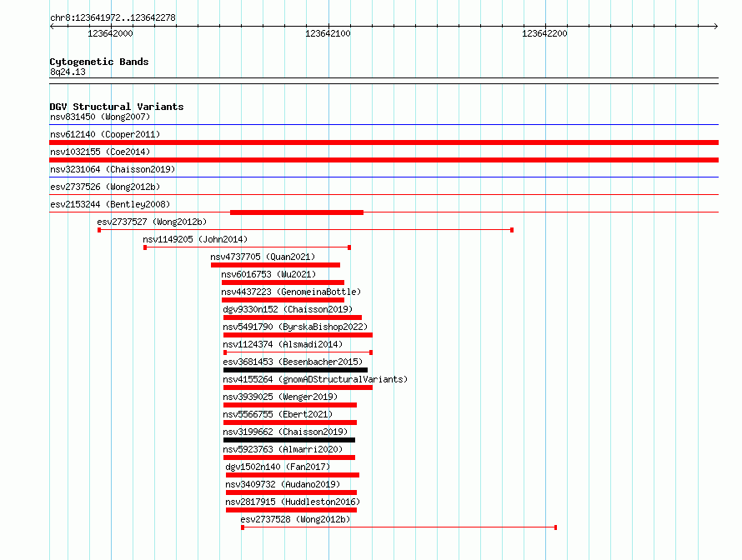The image size is (742, 560).
Task: Select nsv5923763 (Almarri2020) label
Action: tap(283, 449)
